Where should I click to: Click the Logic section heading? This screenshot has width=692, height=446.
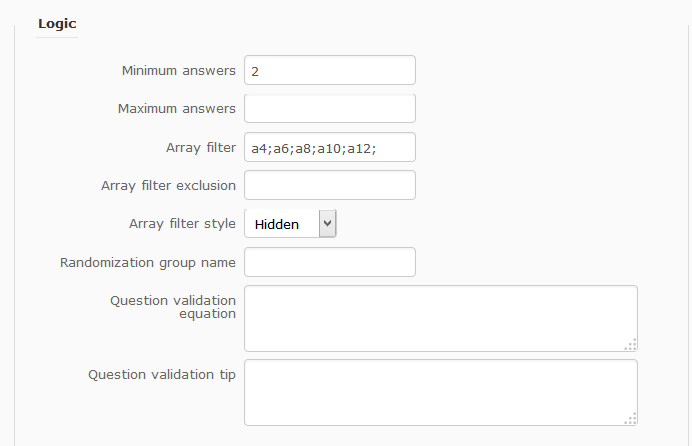tap(57, 23)
